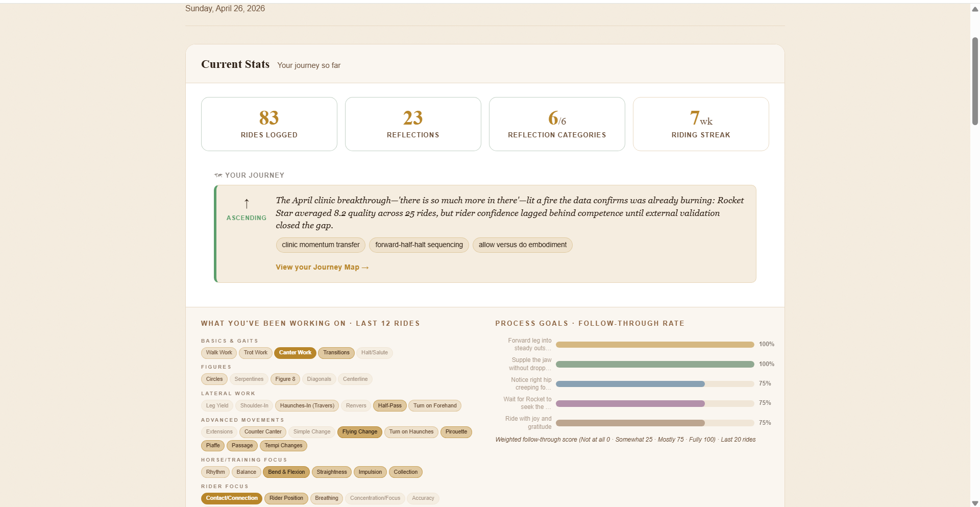Open the Riding Streak card
Image resolution: width=980 pixels, height=507 pixels.
pyautogui.click(x=701, y=124)
